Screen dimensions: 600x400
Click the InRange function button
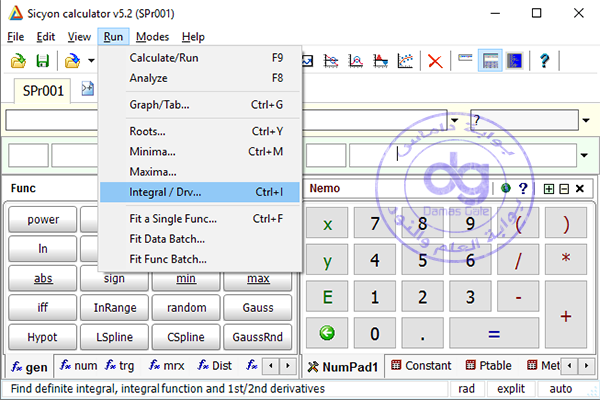click(114, 307)
